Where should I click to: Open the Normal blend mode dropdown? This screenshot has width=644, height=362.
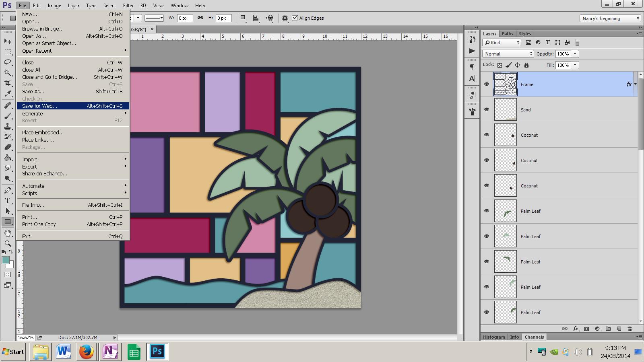(x=508, y=53)
